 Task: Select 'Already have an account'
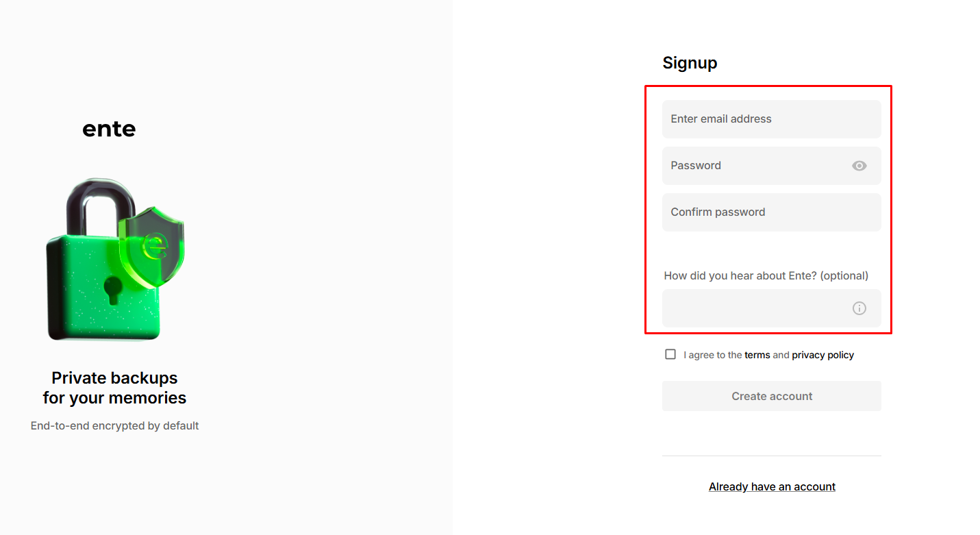pyautogui.click(x=772, y=486)
